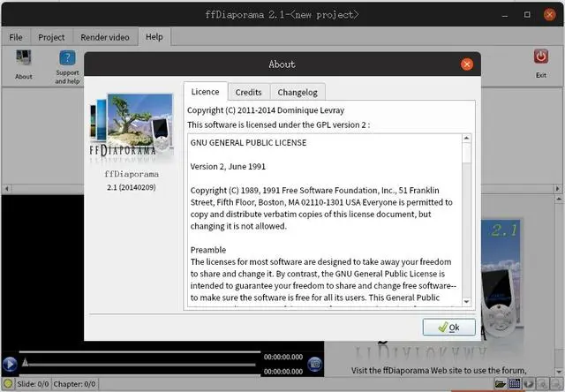Open Support and help toolbar icon
Image resolution: width=565 pixels, height=392 pixels.
tap(67, 57)
